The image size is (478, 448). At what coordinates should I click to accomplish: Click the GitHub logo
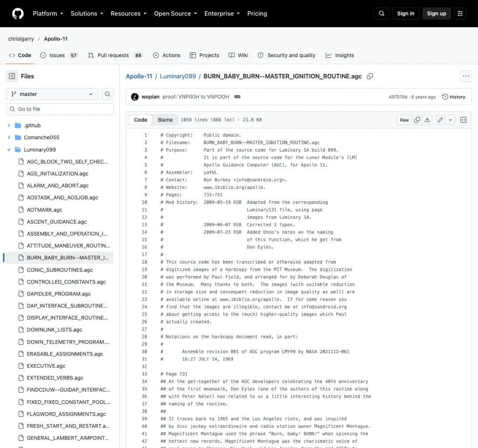pyautogui.click(x=18, y=13)
